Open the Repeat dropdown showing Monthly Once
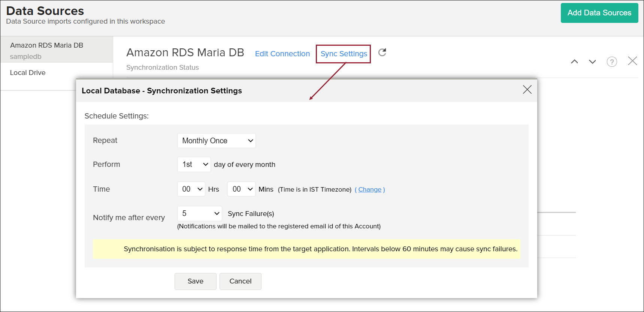The image size is (644, 312). point(216,141)
